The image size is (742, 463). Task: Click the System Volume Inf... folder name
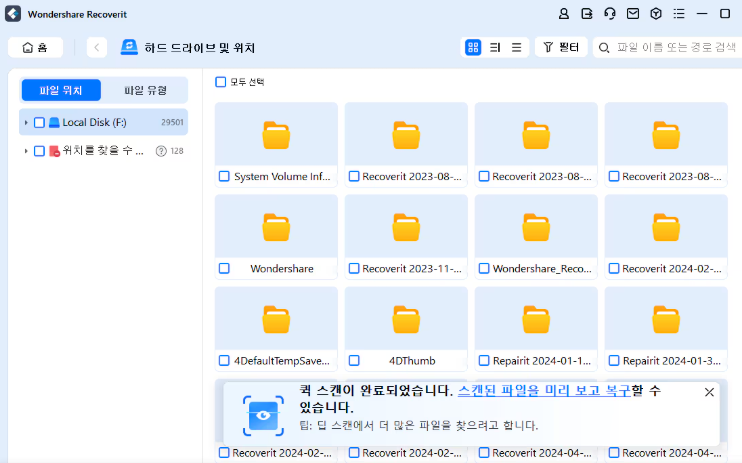(x=282, y=177)
